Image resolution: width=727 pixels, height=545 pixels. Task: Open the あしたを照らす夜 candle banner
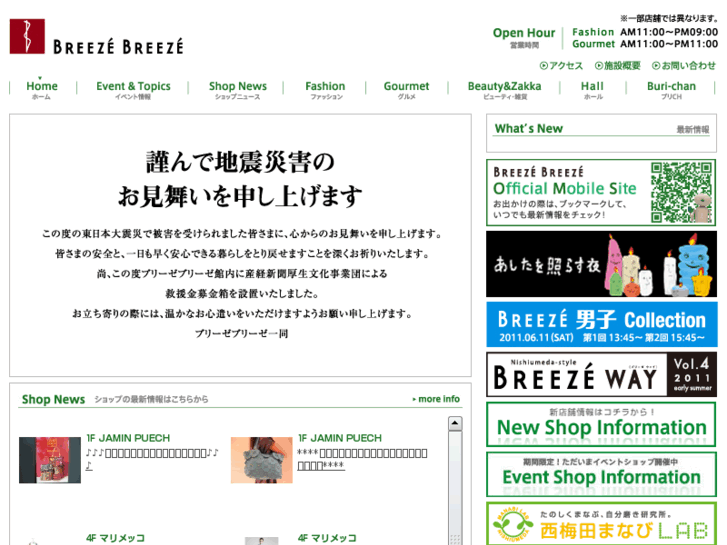point(601,264)
